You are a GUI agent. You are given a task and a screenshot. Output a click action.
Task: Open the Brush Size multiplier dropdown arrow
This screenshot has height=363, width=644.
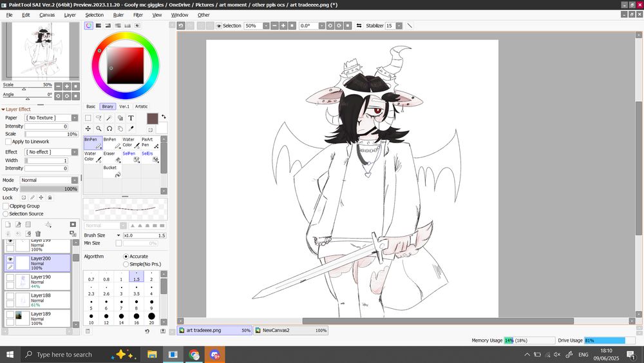[x=118, y=235]
